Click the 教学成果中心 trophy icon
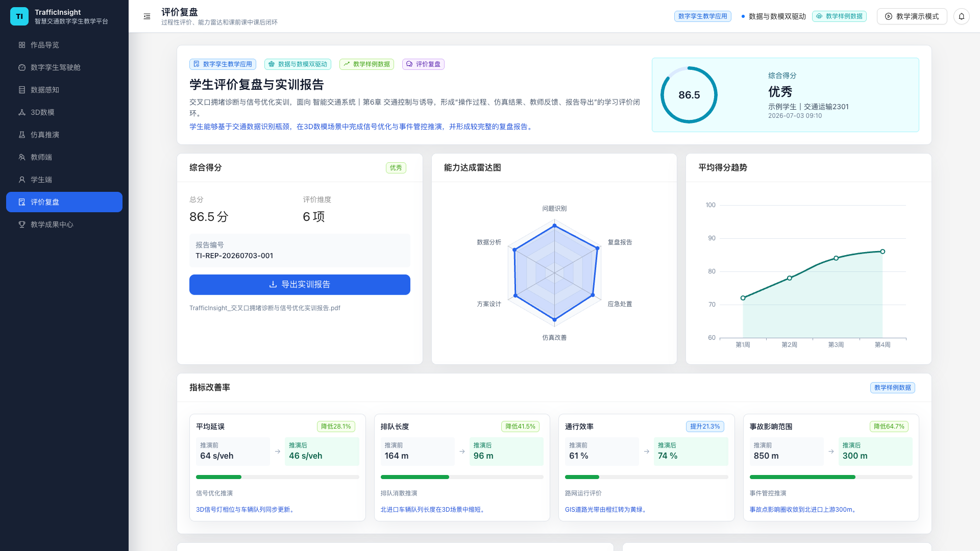980x551 pixels. [22, 224]
